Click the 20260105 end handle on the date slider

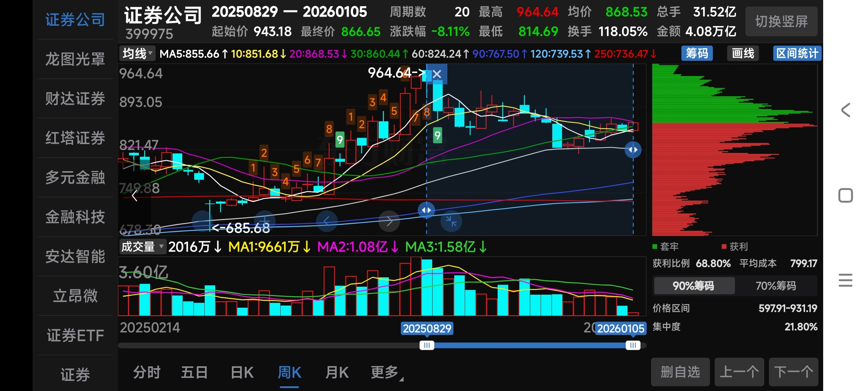point(633,345)
